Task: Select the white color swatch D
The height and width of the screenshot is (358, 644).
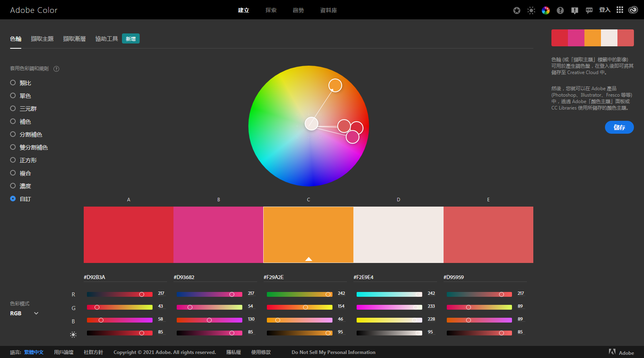Action: 398,235
